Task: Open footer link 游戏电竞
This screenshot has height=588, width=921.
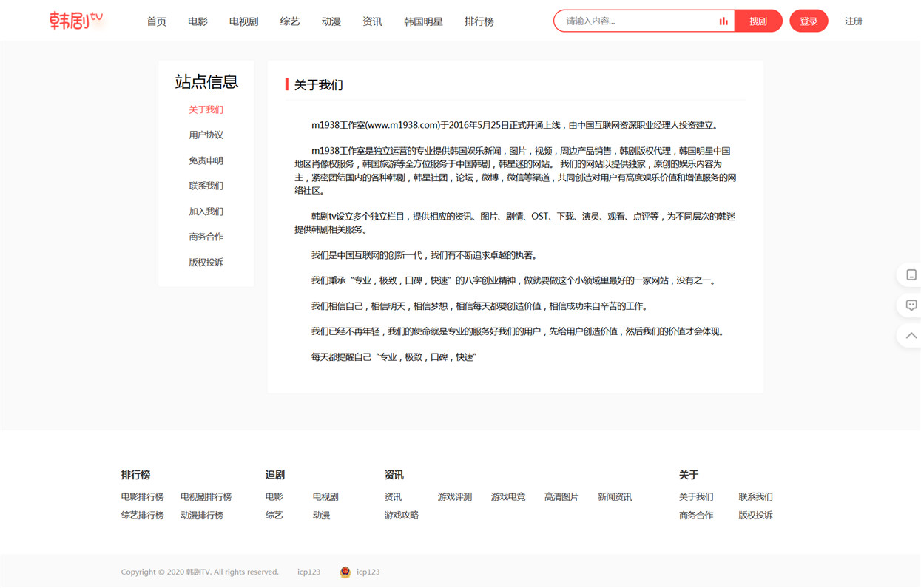Action: coord(508,497)
